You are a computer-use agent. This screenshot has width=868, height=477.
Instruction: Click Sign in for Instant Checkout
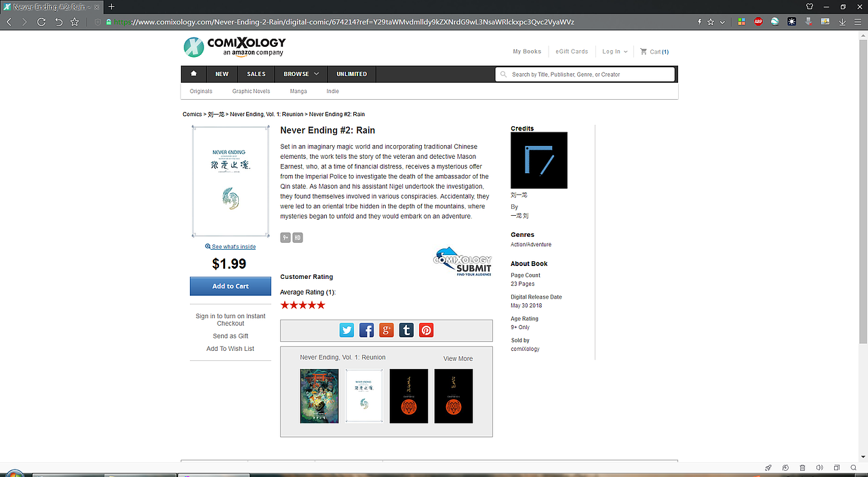231,320
